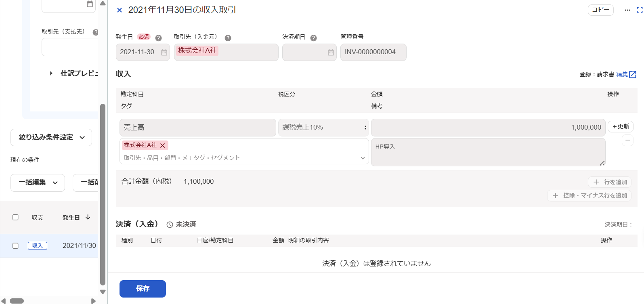Click the 保存 button
This screenshot has width=644, height=304.
pos(143,289)
